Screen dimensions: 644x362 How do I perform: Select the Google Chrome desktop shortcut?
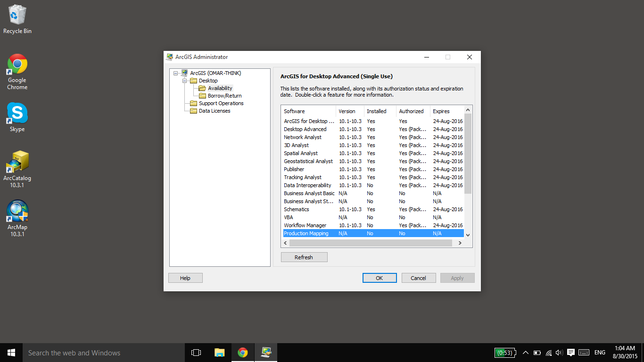click(x=17, y=72)
